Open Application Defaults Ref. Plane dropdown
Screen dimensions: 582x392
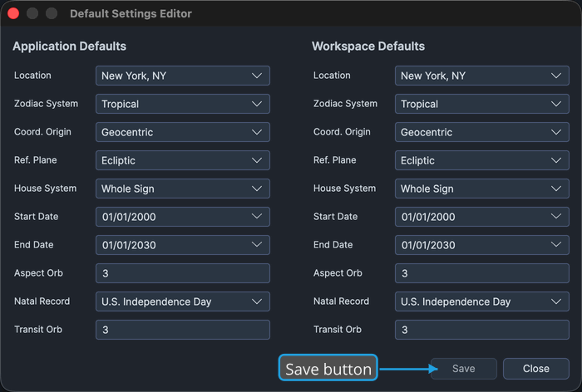(x=183, y=160)
